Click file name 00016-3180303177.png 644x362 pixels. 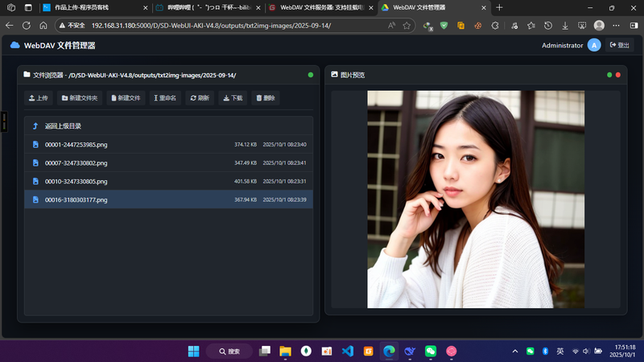pyautogui.click(x=76, y=200)
